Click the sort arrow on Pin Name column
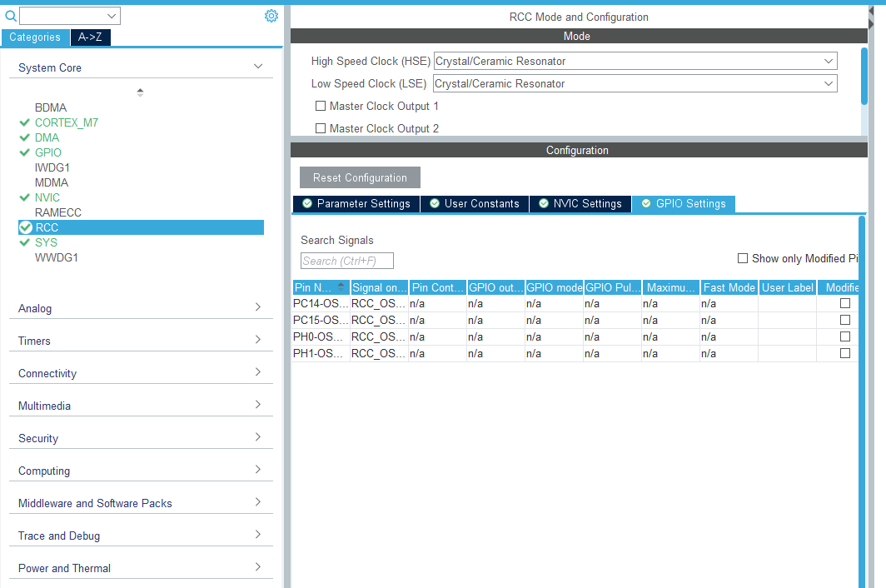 pos(341,286)
